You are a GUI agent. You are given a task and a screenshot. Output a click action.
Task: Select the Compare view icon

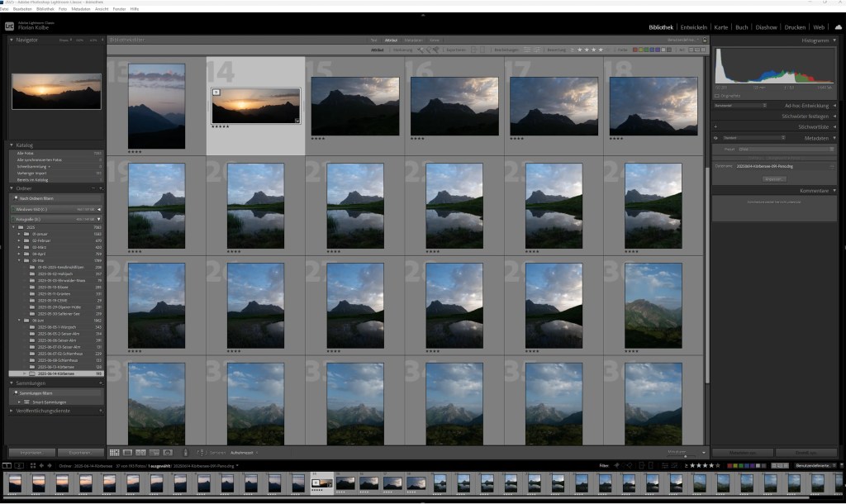139,452
